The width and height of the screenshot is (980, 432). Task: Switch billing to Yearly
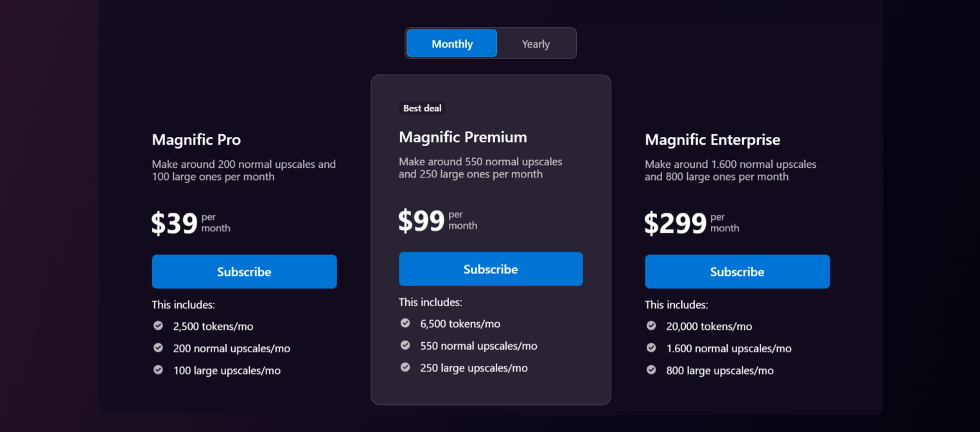click(536, 44)
